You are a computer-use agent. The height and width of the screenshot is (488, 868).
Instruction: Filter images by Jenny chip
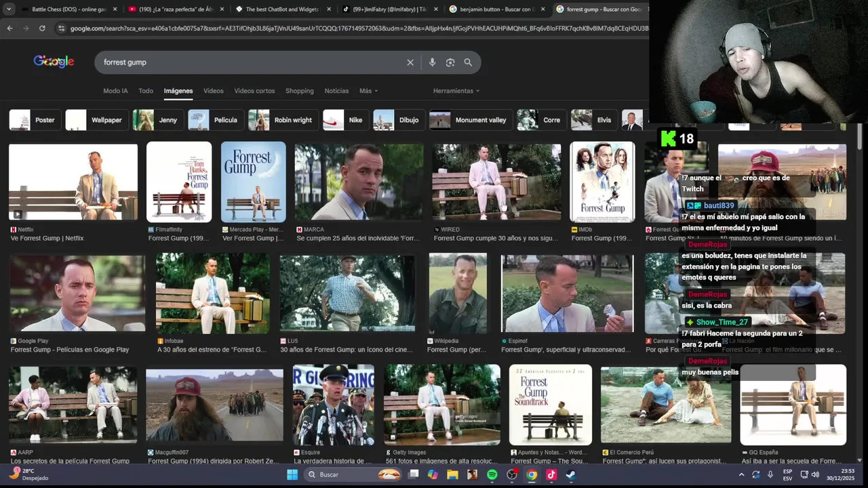(157, 120)
